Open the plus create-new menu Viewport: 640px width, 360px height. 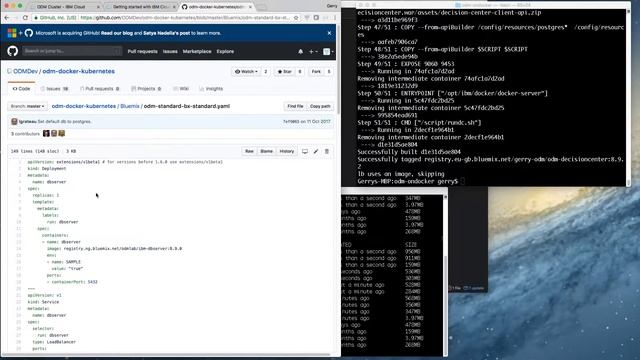pos(312,52)
